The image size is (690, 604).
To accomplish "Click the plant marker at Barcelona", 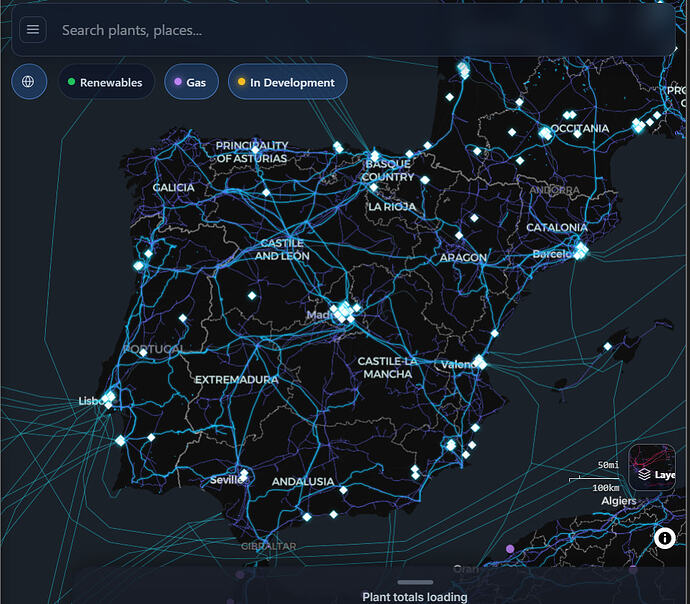I will pos(580,251).
